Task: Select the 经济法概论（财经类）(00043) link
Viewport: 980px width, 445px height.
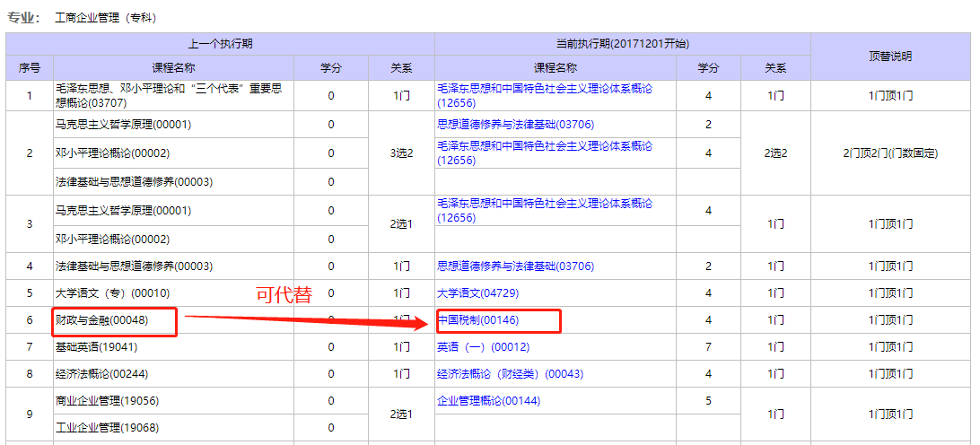Action: (x=510, y=374)
